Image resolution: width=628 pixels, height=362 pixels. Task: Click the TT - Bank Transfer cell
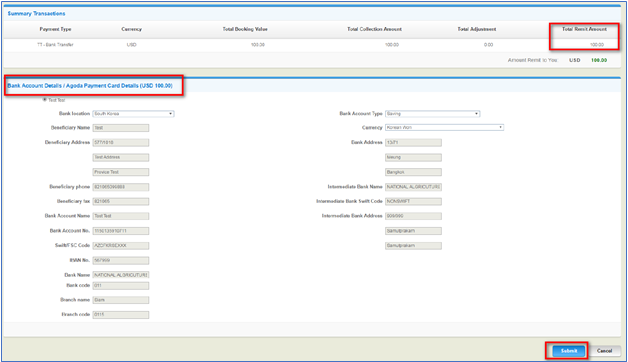click(55, 45)
